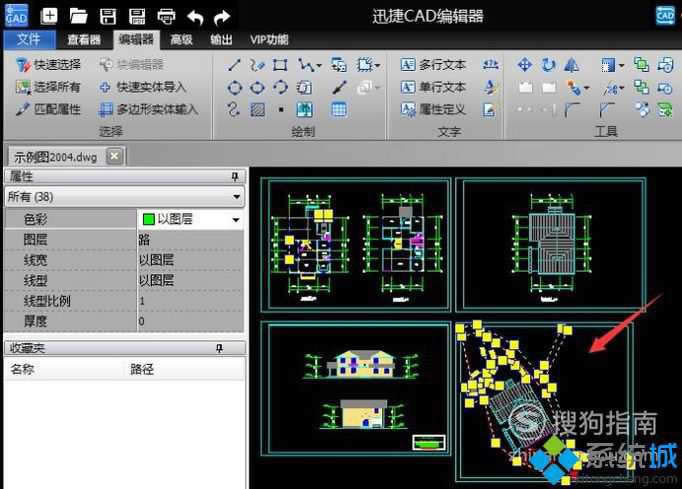
Task: Click the 匹配属性 button
Action: 49,109
